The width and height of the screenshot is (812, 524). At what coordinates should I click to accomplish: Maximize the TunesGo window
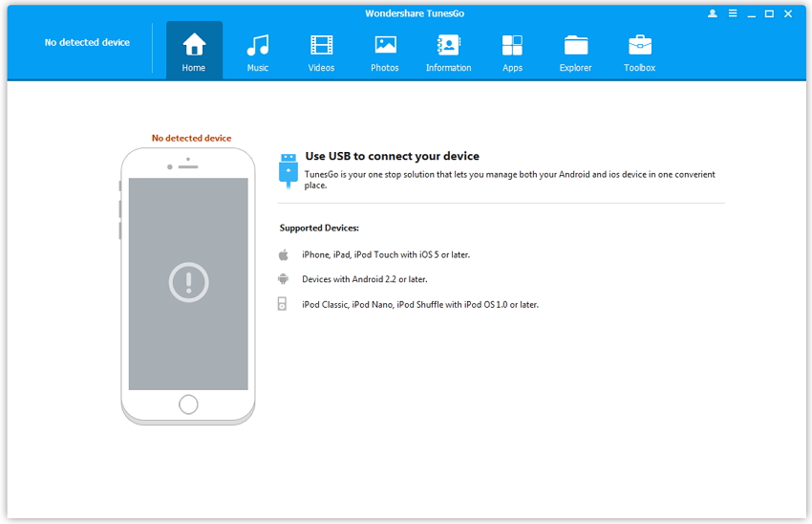[x=769, y=14]
